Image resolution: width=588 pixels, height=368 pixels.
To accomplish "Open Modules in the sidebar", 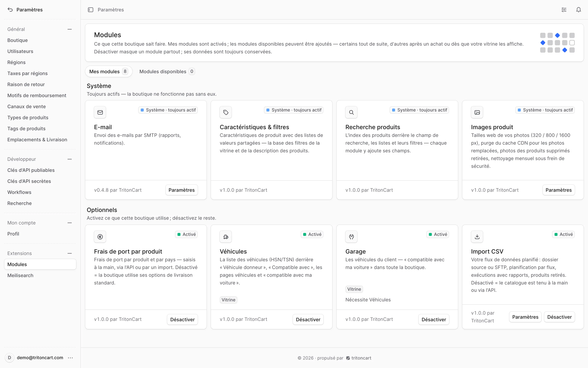I will (x=40, y=264).
